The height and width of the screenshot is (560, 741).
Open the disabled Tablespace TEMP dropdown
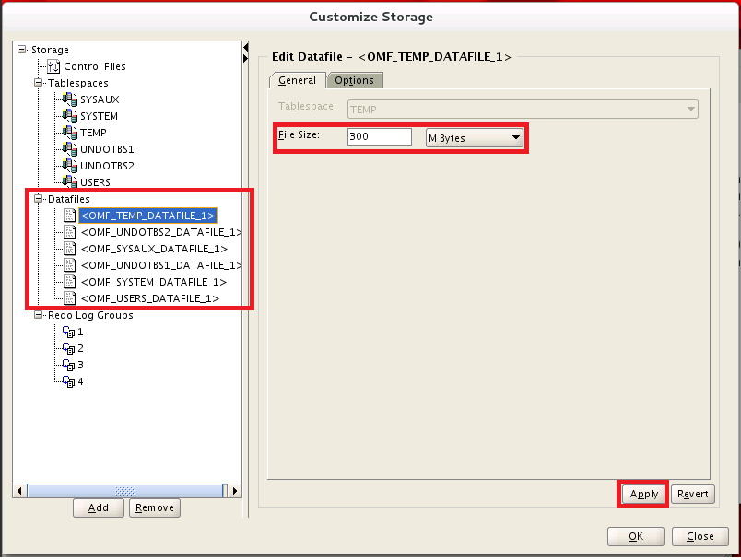[x=523, y=109]
